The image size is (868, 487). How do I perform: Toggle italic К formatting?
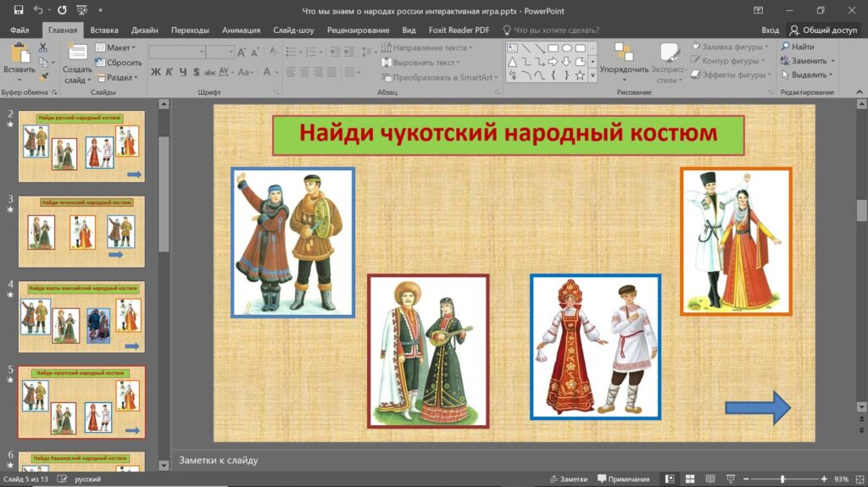[170, 72]
